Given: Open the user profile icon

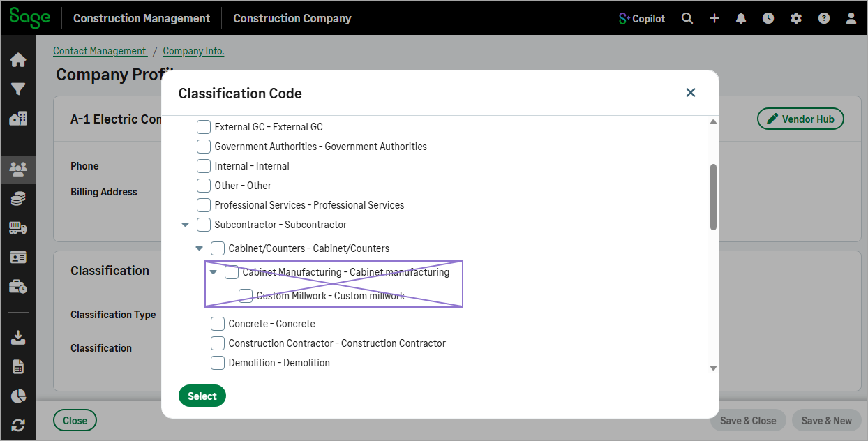Looking at the screenshot, I should pos(851,19).
